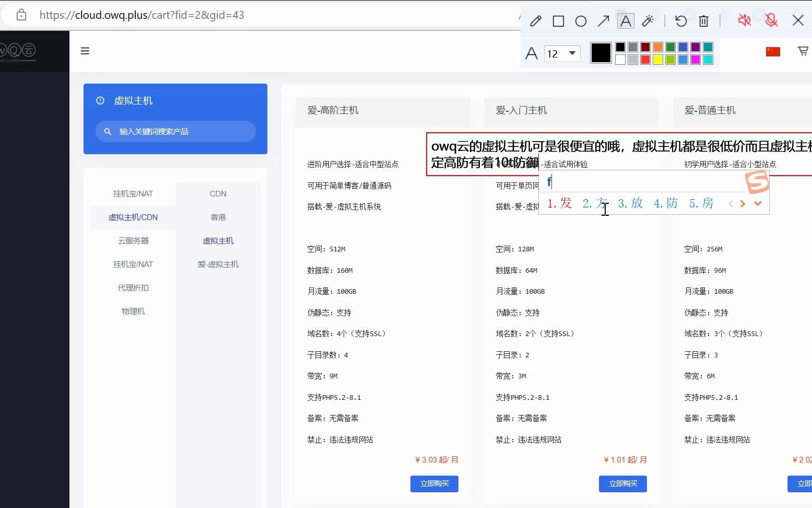Open the font size 12 dropdown
The width and height of the screenshot is (812, 508).
[x=562, y=53]
